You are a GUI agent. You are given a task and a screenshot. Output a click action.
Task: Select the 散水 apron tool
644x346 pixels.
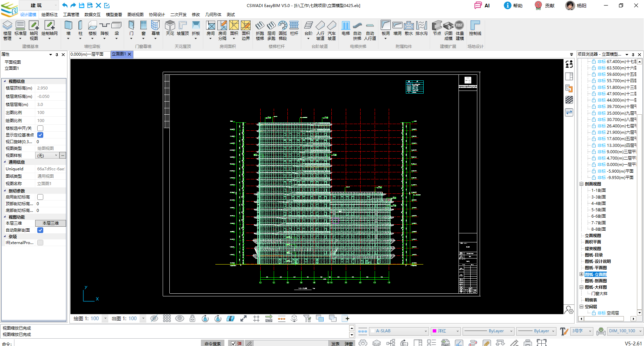pyautogui.click(x=409, y=28)
